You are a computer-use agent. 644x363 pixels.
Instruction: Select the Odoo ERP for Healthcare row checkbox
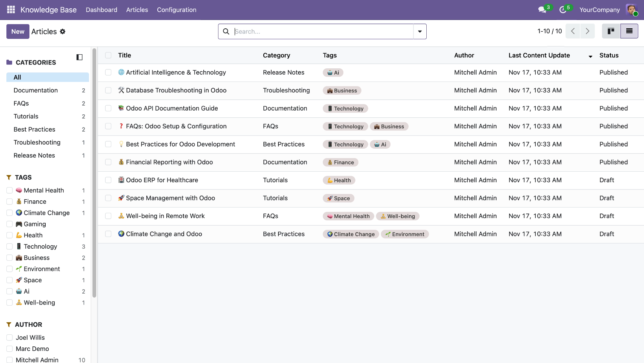tap(108, 180)
